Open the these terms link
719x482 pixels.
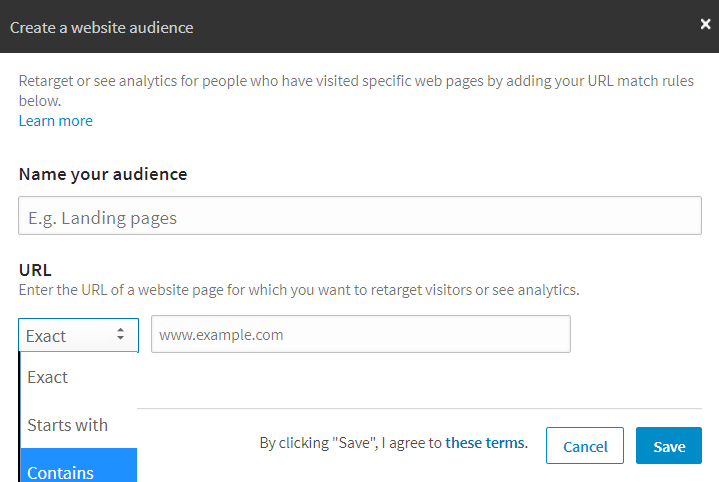tap(485, 443)
